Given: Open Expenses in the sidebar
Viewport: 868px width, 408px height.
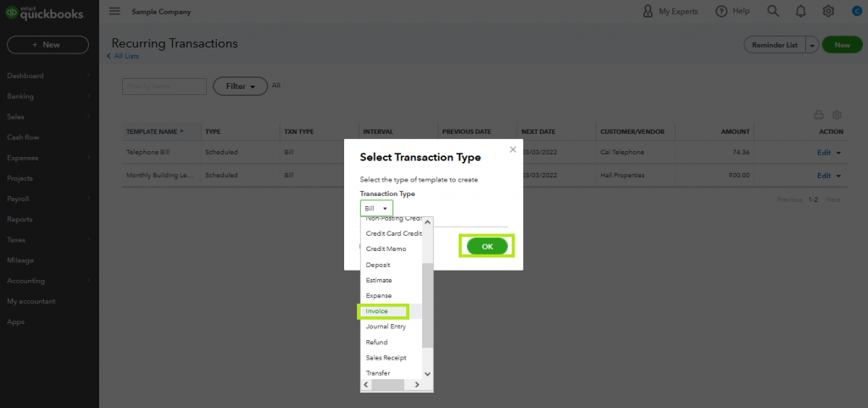Looking at the screenshot, I should tap(23, 158).
